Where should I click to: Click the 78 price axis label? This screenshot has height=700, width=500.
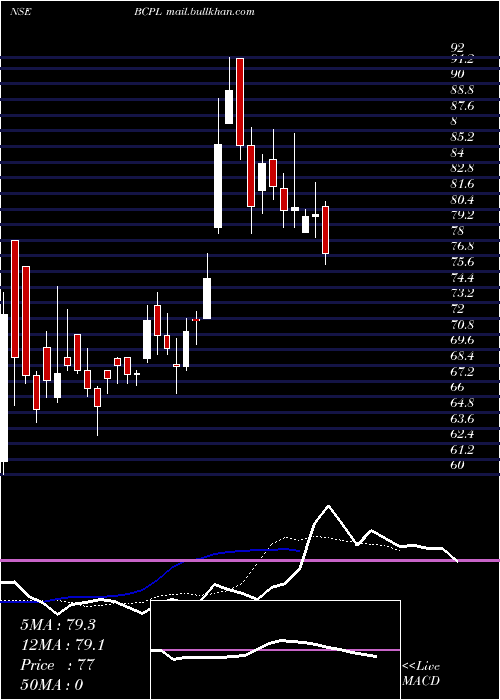pos(458,231)
